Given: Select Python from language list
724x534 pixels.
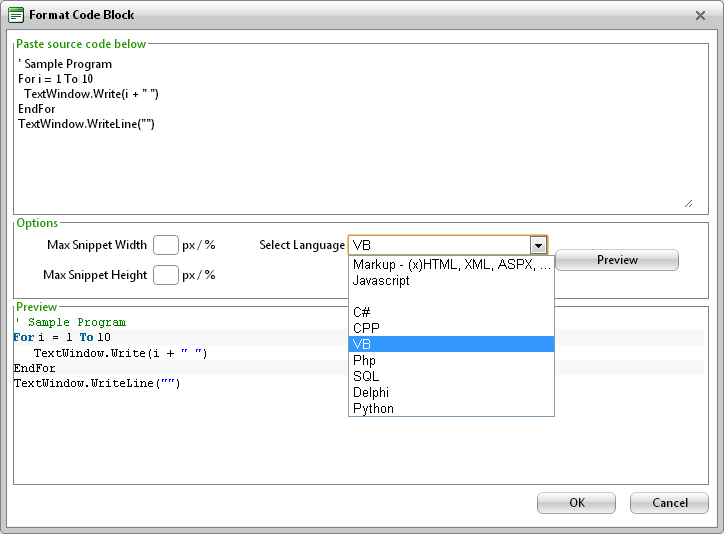Looking at the screenshot, I should 451,408.
